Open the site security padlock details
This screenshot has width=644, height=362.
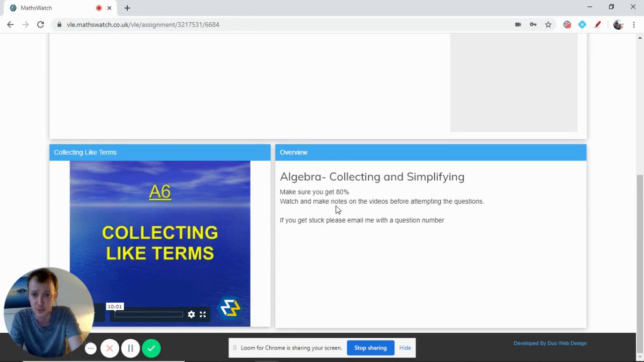click(x=59, y=24)
